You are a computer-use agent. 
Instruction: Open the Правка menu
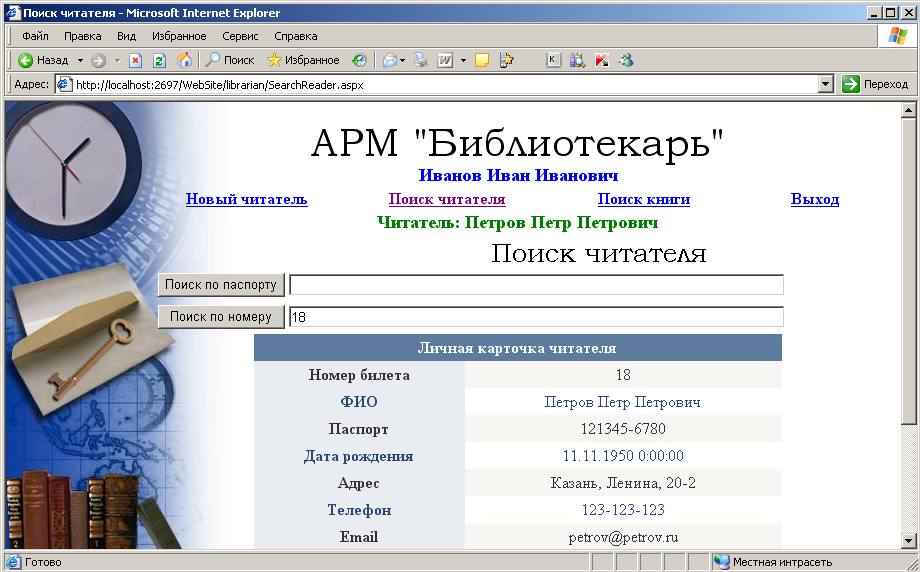[x=83, y=36]
